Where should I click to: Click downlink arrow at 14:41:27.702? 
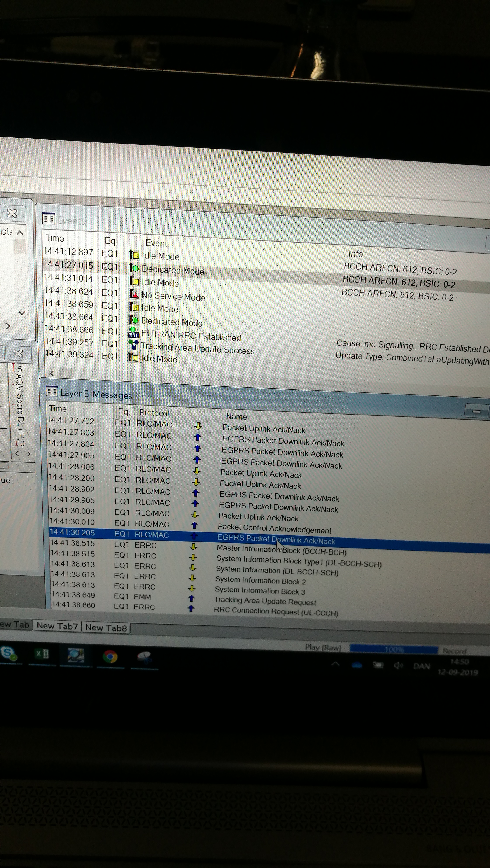198,426
